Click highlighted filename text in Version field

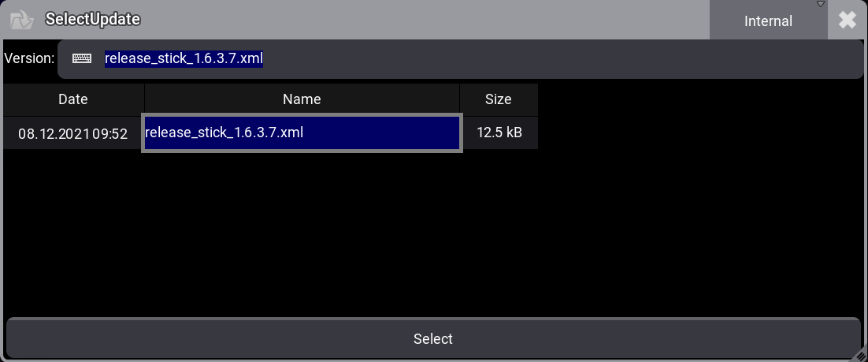pyautogui.click(x=184, y=58)
